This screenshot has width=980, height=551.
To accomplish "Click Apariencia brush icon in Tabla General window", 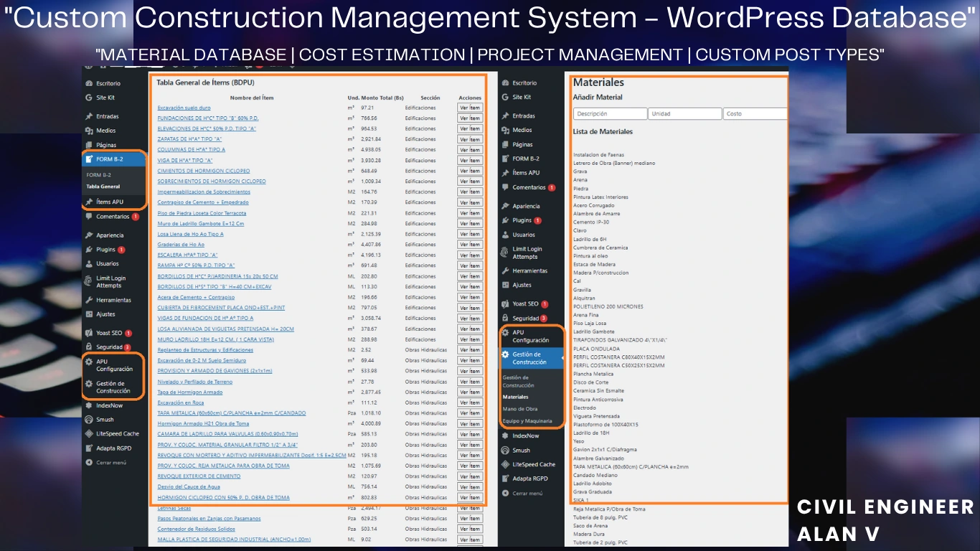I will pos(89,235).
